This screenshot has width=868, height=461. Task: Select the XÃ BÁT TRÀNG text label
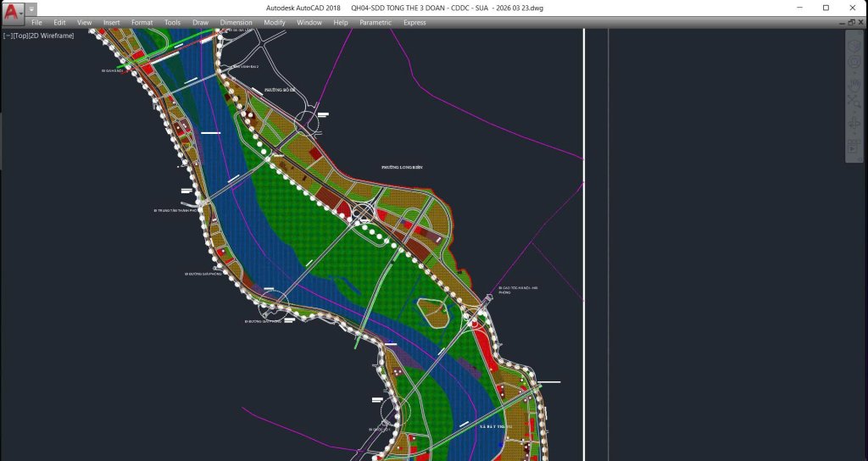[x=495, y=427]
